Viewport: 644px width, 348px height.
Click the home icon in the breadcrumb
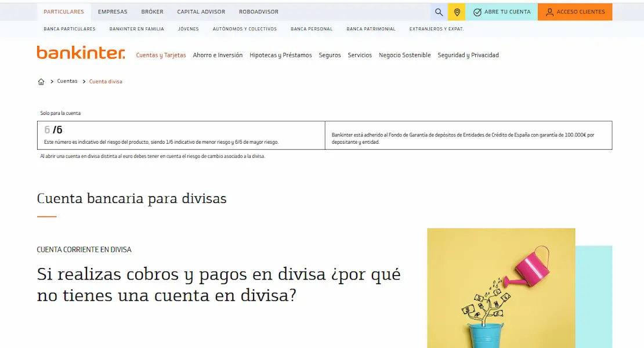point(41,81)
